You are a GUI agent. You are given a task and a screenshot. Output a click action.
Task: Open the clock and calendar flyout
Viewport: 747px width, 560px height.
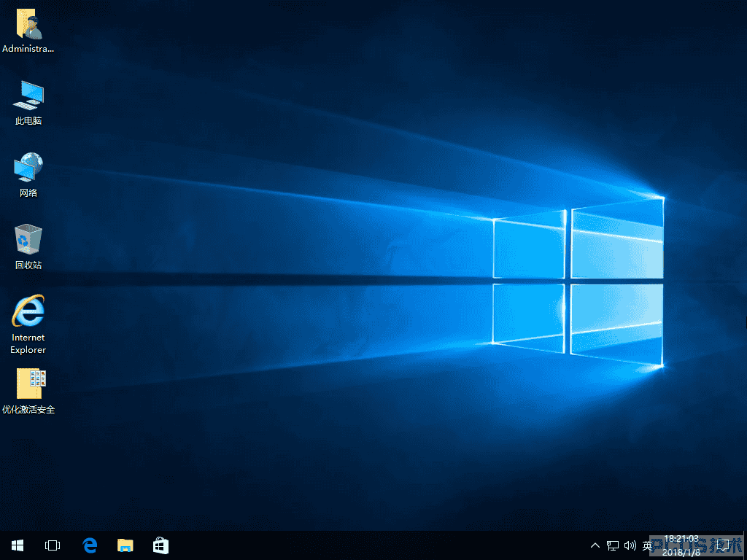[x=681, y=545]
